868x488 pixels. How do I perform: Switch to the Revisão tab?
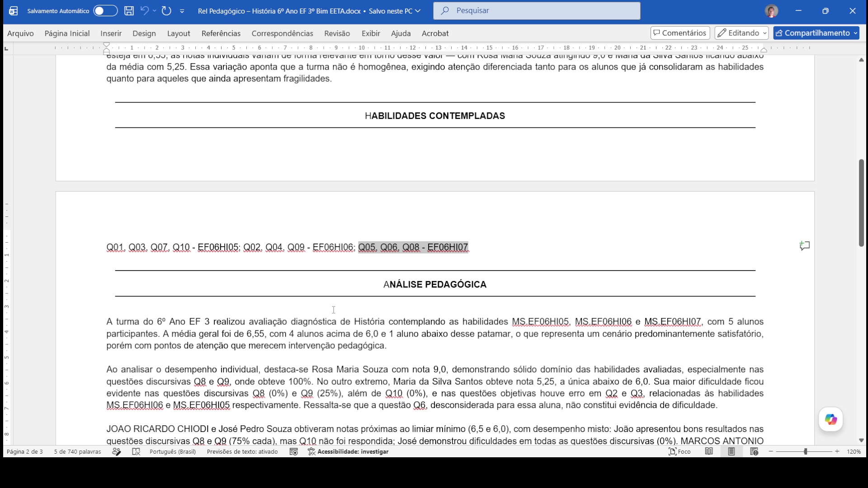point(337,33)
